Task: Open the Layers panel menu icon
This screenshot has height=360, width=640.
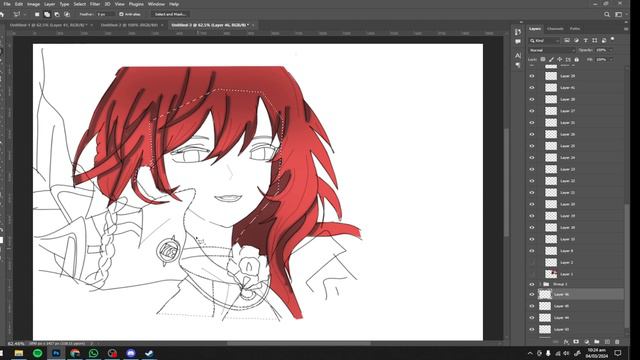Action: tap(626, 29)
